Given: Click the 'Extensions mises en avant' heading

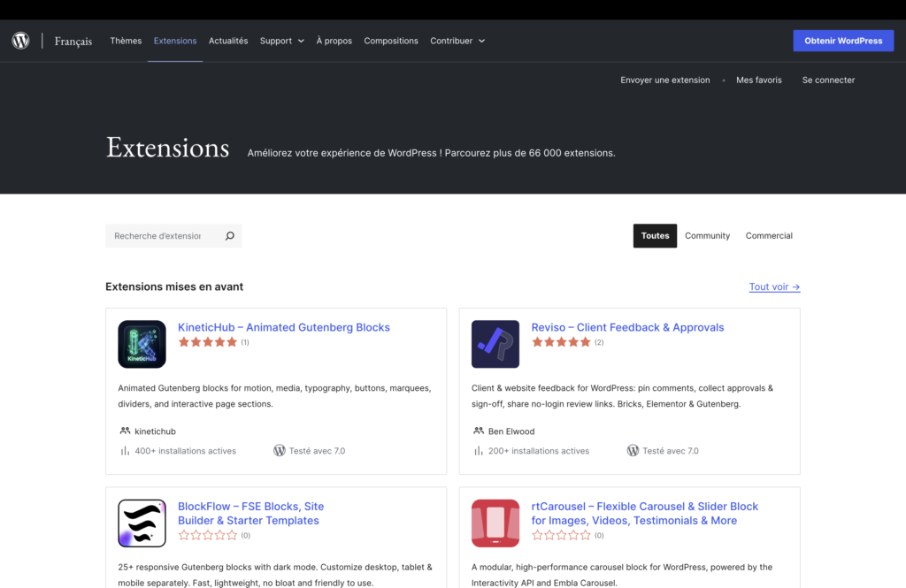Looking at the screenshot, I should point(174,286).
